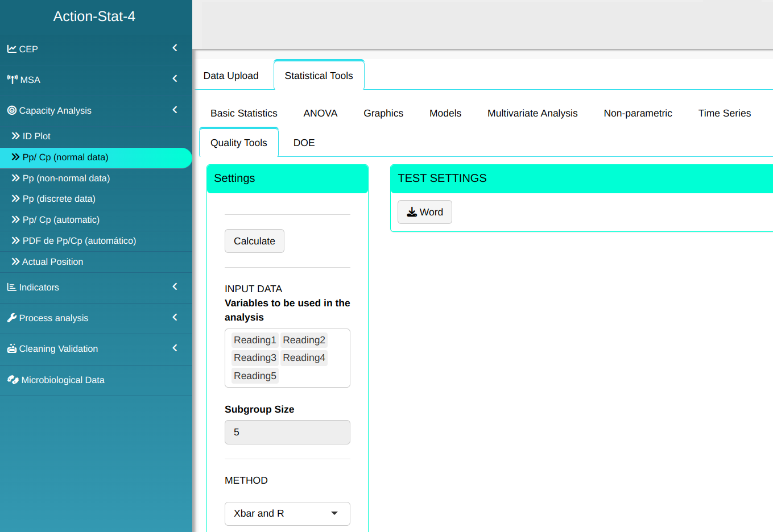Click the Capacity Analysis target icon
This screenshot has width=773, height=532.
[x=11, y=110]
